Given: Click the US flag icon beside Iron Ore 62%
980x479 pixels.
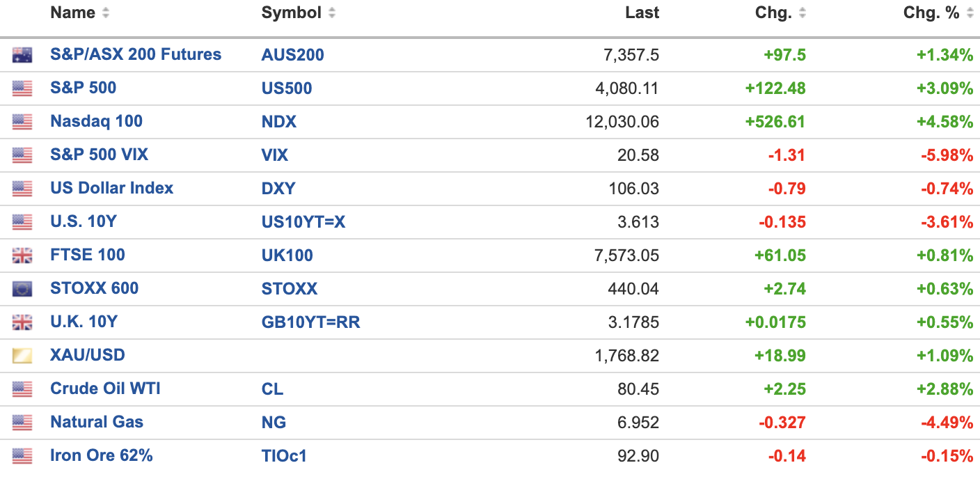Looking at the screenshot, I should pyautogui.click(x=22, y=456).
